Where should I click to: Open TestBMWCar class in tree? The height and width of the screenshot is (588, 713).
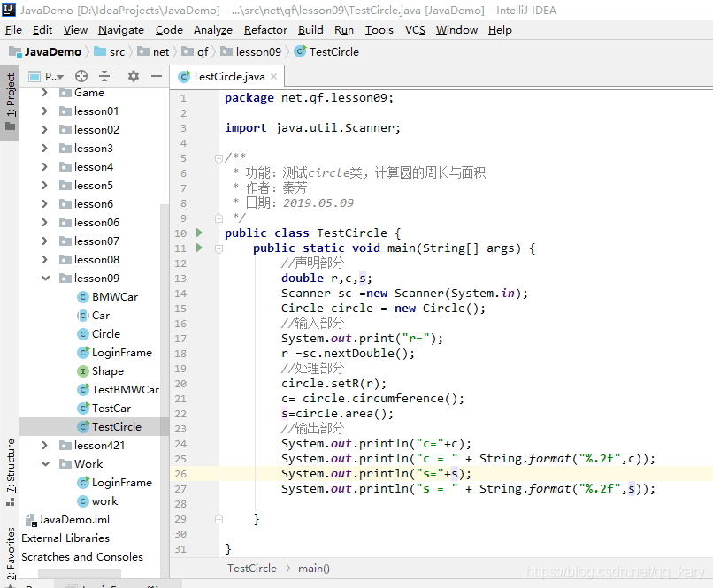click(x=119, y=390)
